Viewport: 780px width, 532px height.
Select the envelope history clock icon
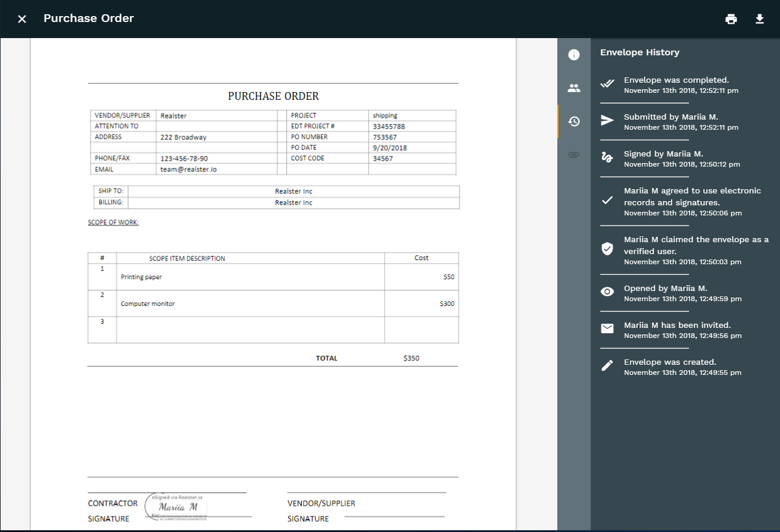click(574, 121)
